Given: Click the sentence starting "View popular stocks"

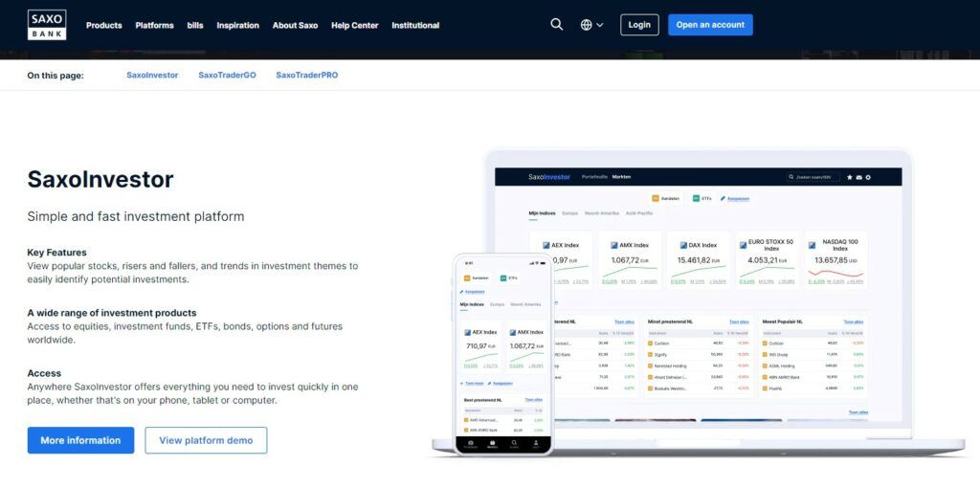Looking at the screenshot, I should pos(192,273).
